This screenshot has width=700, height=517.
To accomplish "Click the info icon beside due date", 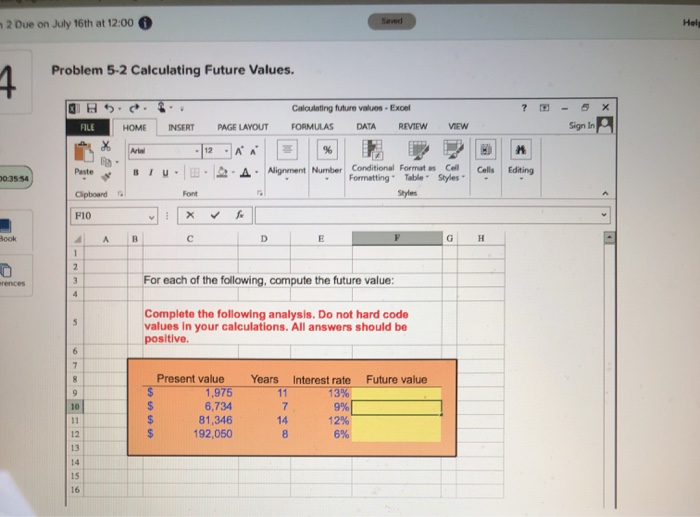I will [x=145, y=23].
